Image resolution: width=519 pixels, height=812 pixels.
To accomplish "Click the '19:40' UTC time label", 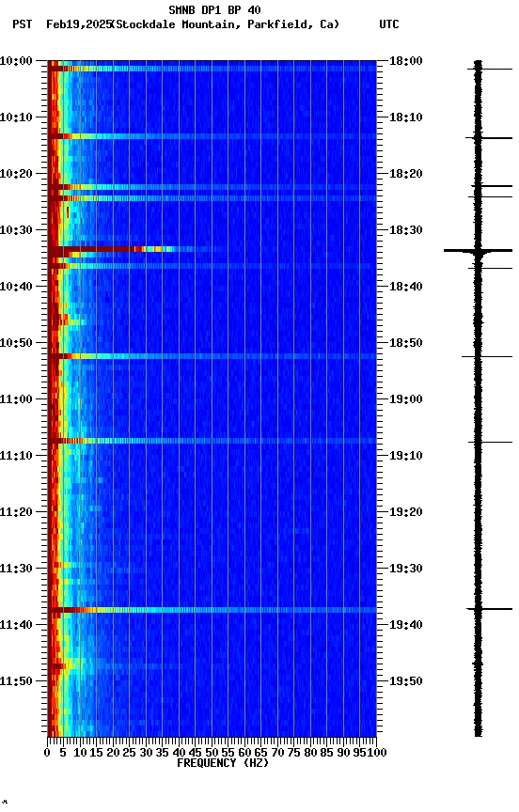I will coord(406,625).
